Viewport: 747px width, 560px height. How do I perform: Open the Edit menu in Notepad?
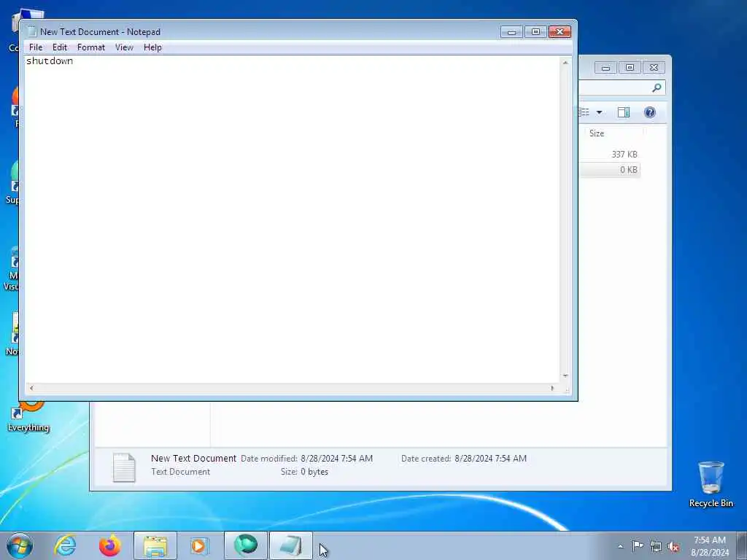[x=60, y=47]
